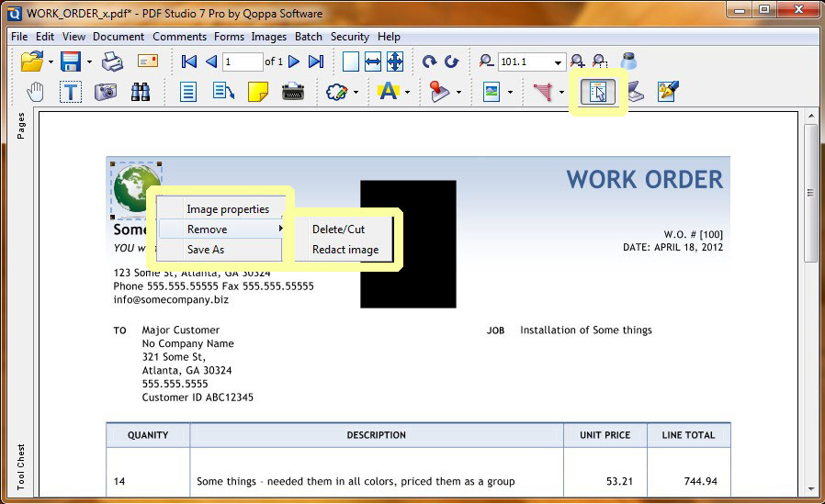Click the Print icon
Screen dimensions: 825x504
(x=112, y=62)
